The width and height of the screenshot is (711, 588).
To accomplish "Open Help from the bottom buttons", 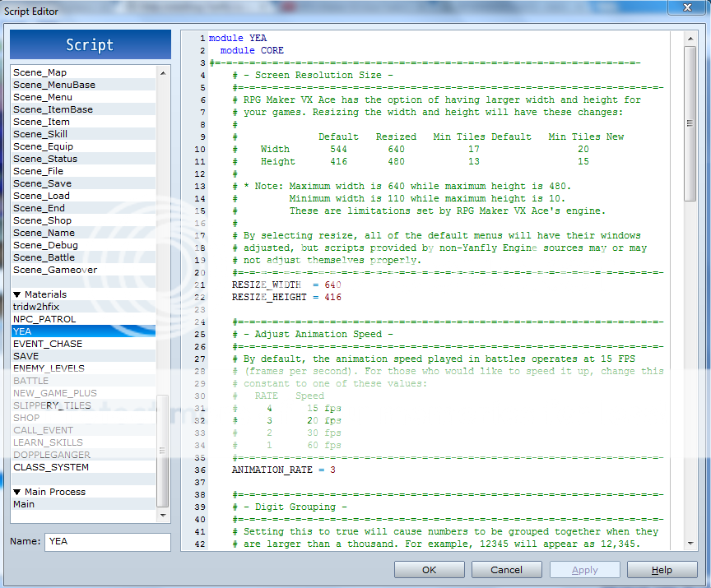I will coord(662,570).
